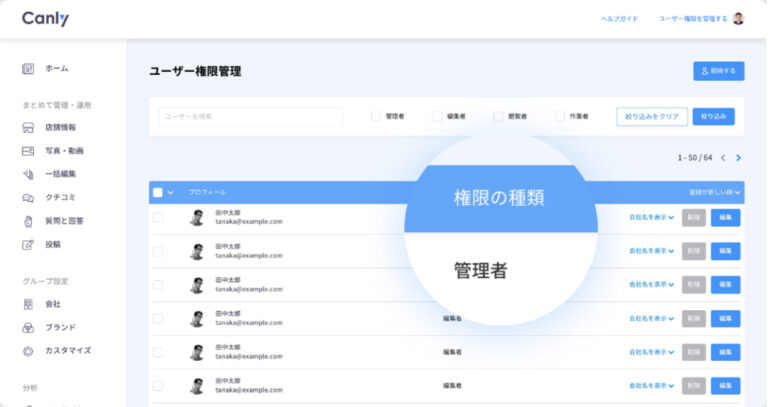Screen dimensions: 768x407
Task: Open 店舗情報 store icon
Action: coord(28,128)
